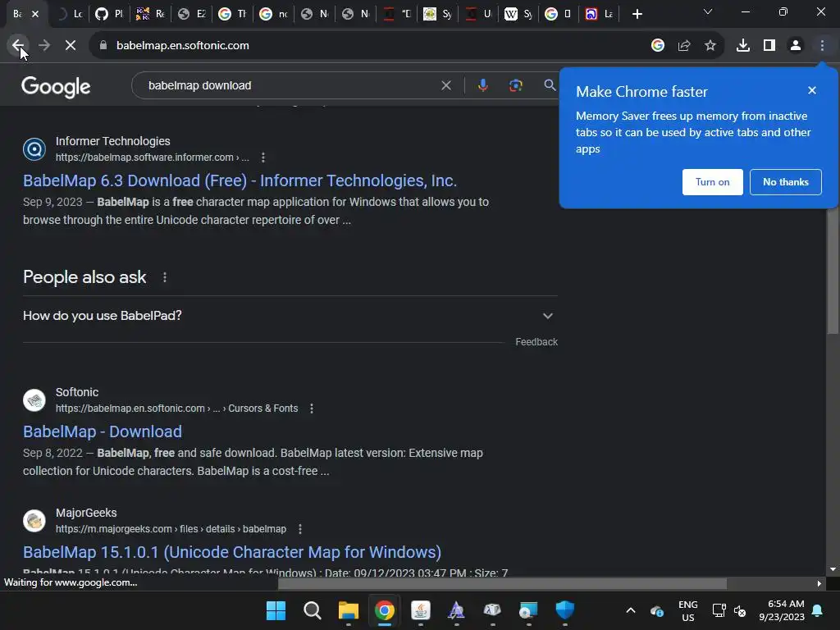Screen dimensions: 840x630
Task: Open BabelMap - Download Softonic result
Action: click(x=103, y=431)
